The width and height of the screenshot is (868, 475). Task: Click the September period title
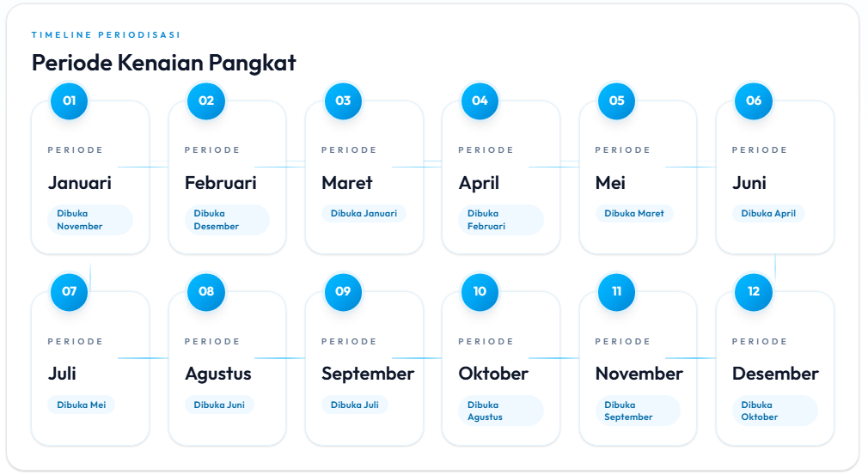(x=368, y=375)
